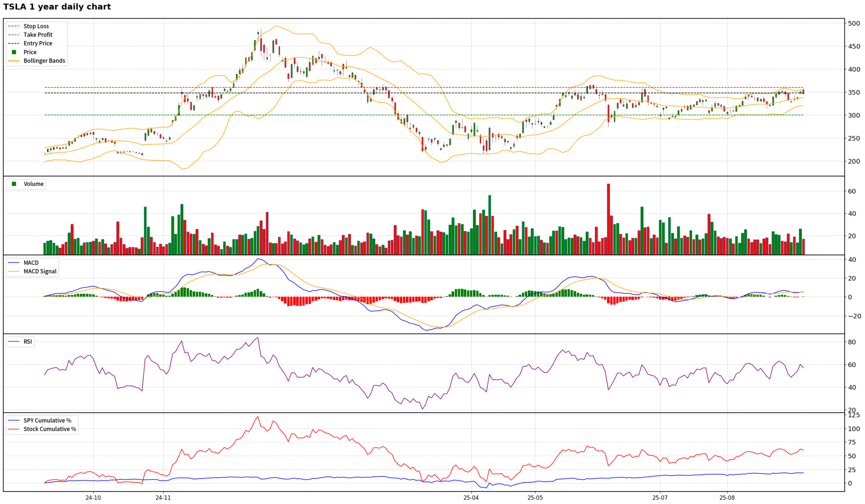Click Stock Cumulative % legend entry
The image size is (865, 504).
point(50,429)
